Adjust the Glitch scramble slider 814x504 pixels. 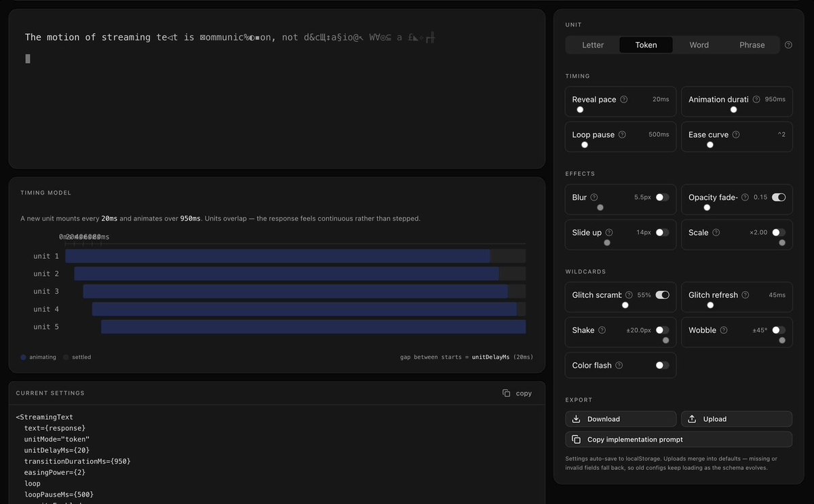tap(625, 305)
